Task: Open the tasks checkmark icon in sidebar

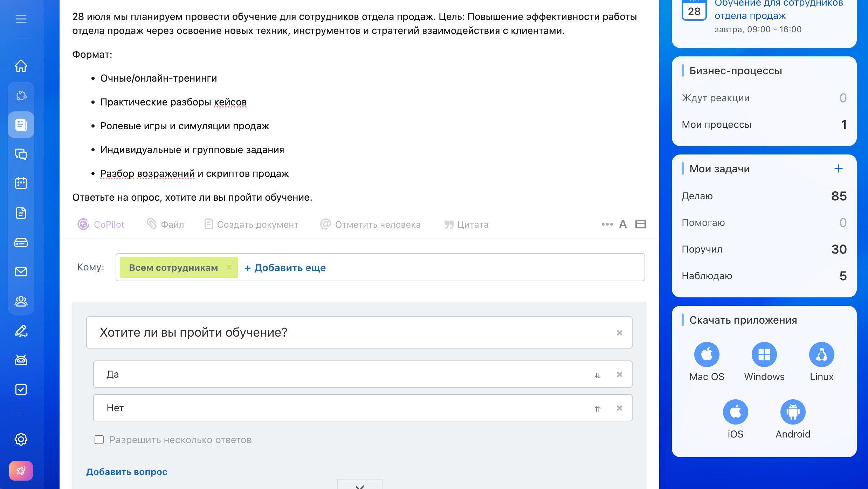Action: click(21, 390)
